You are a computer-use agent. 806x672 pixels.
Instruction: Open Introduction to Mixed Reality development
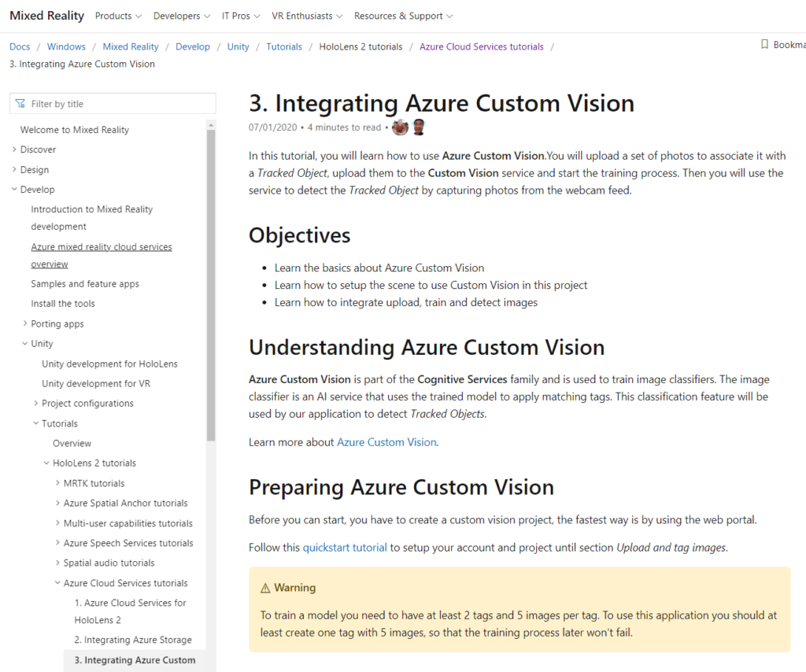(x=92, y=218)
